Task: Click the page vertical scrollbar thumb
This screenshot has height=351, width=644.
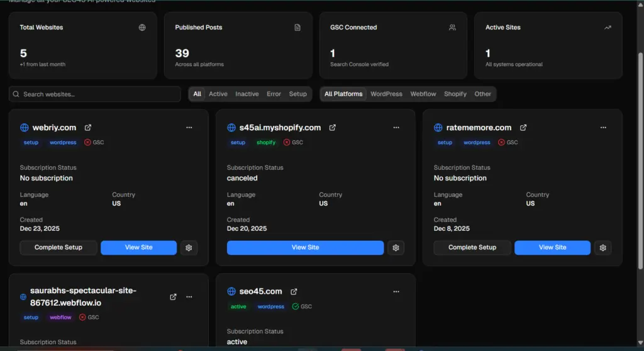Action: [x=640, y=160]
